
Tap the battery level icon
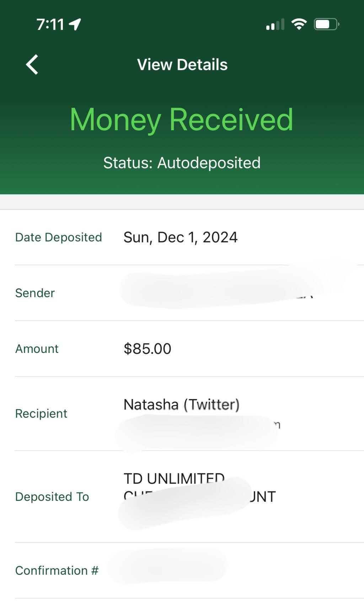coord(326,24)
